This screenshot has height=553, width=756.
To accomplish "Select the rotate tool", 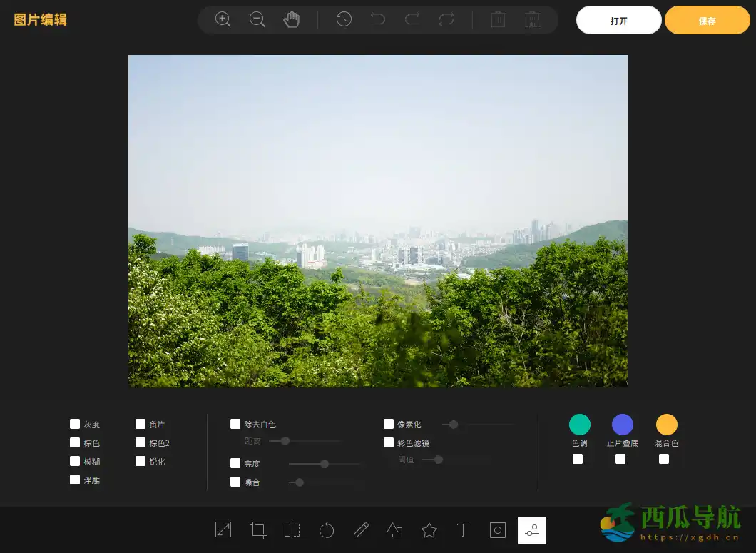I will click(x=327, y=529).
